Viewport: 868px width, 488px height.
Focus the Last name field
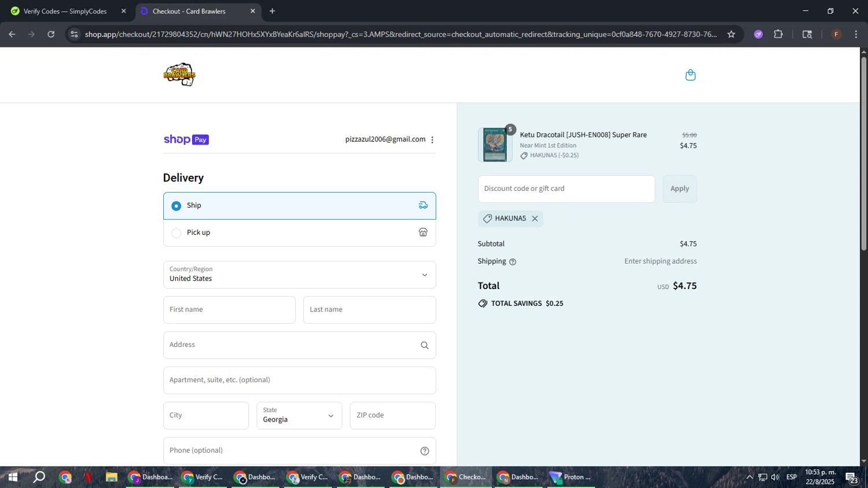pos(370,310)
